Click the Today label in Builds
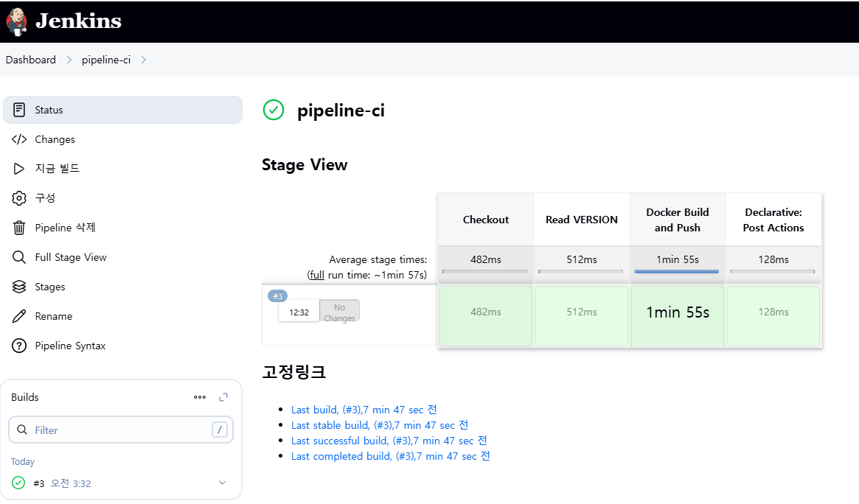The height and width of the screenshot is (504, 859). [22, 462]
